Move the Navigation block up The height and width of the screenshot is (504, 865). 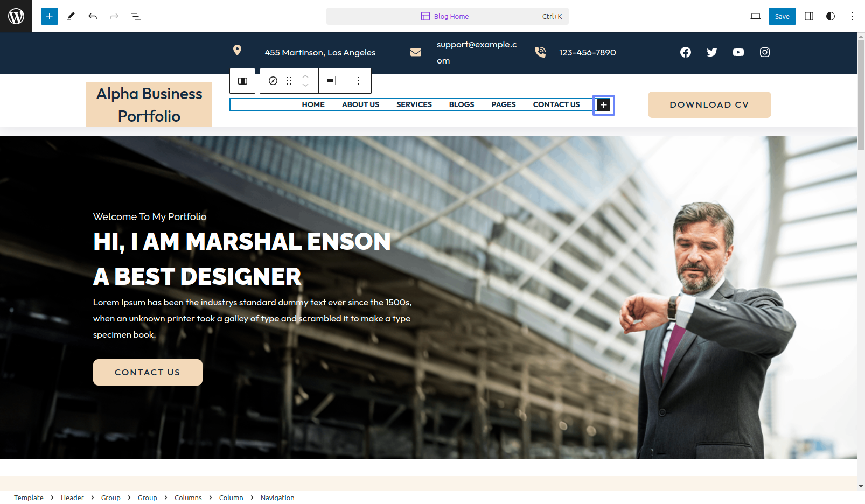pos(305,76)
